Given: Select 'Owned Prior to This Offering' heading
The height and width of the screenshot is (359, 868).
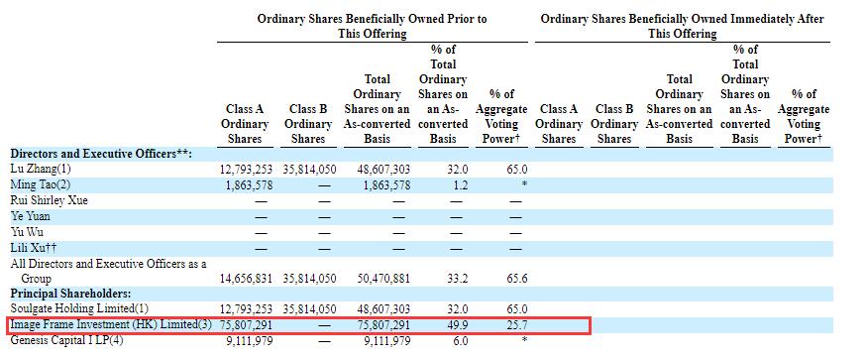Looking at the screenshot, I should (372, 26).
